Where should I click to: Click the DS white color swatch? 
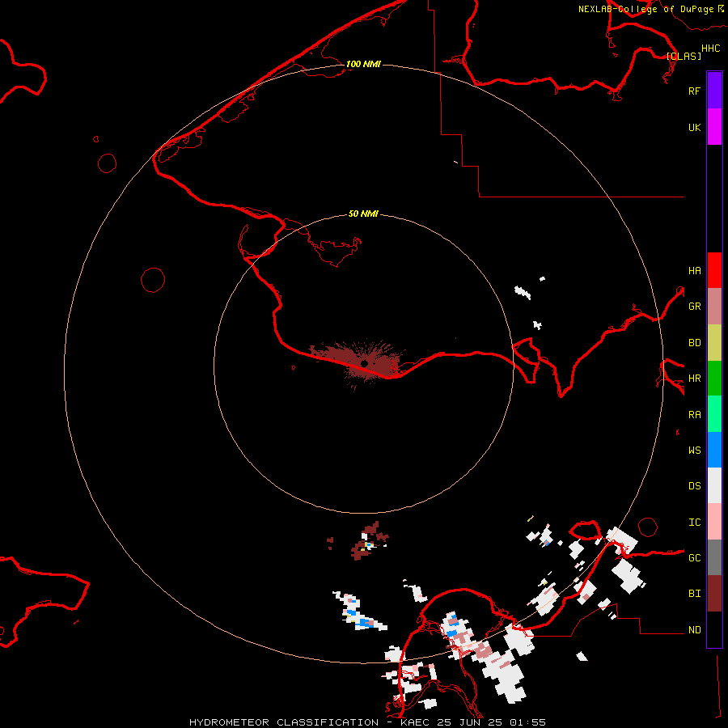[714, 485]
